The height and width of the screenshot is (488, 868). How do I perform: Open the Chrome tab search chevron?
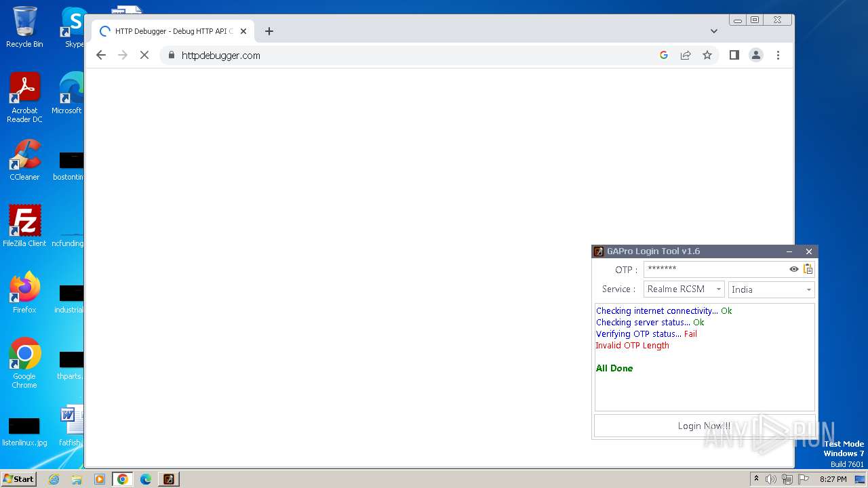click(714, 31)
